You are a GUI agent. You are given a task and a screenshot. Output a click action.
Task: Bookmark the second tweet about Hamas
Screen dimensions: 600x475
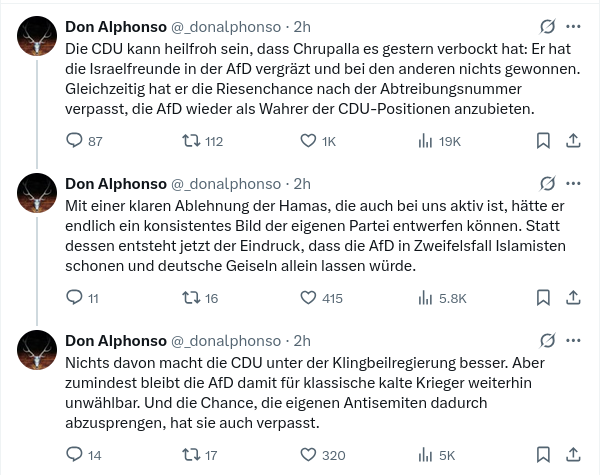point(543,298)
